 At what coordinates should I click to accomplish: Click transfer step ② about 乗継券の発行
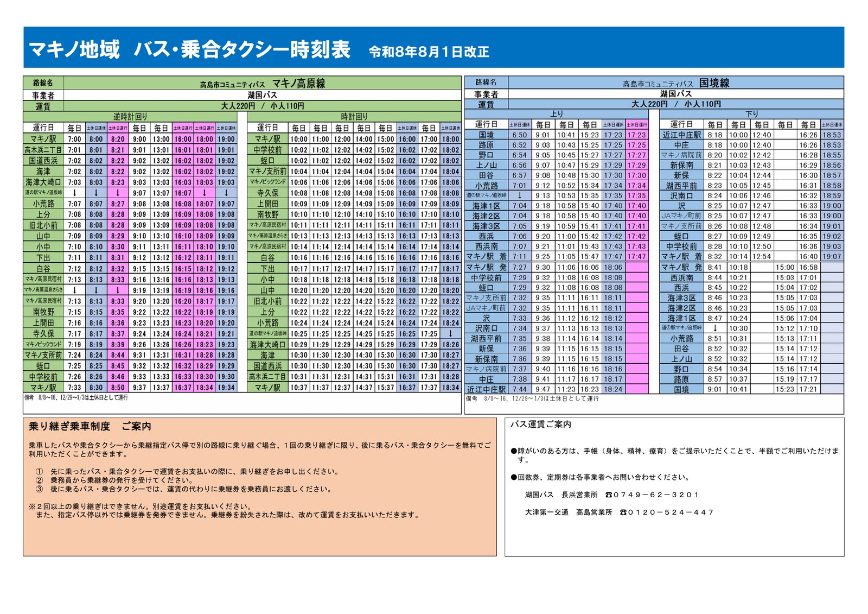tap(114, 480)
